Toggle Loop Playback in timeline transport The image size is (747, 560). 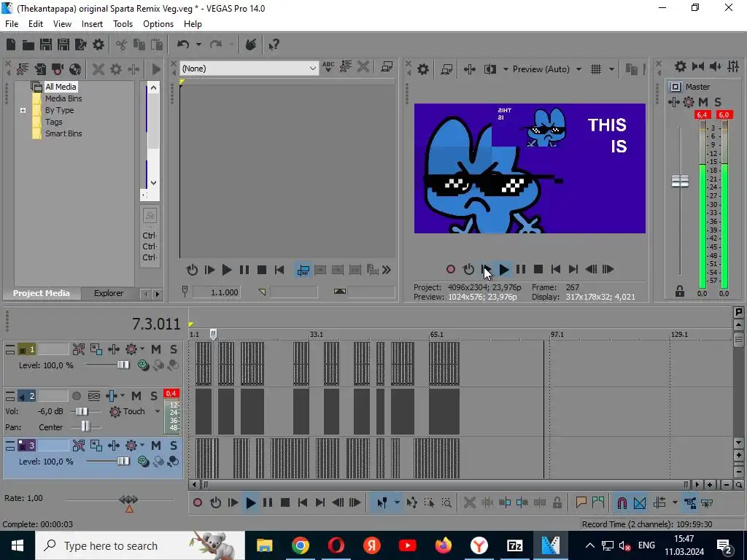[215, 502]
